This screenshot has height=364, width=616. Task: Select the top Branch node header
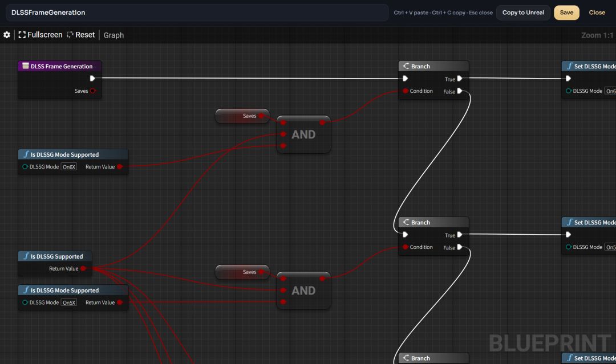433,66
